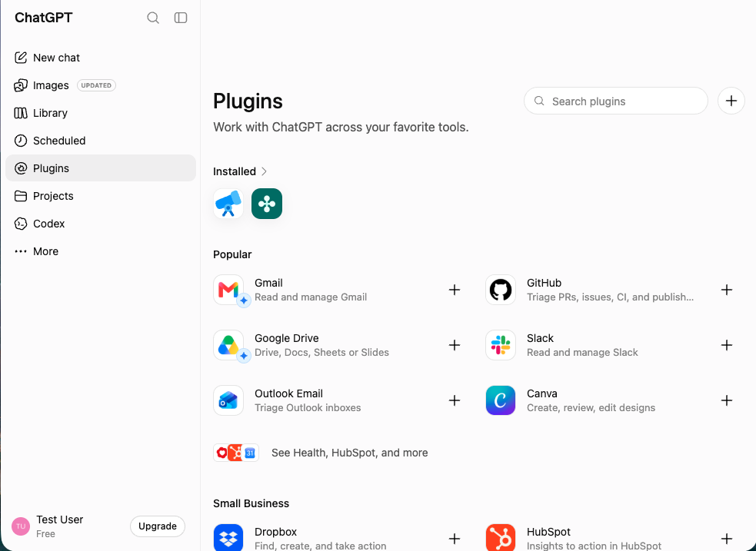Screen dimensions: 756x551
Task: Expand the Installed plugins chevron
Action: [x=264, y=171]
